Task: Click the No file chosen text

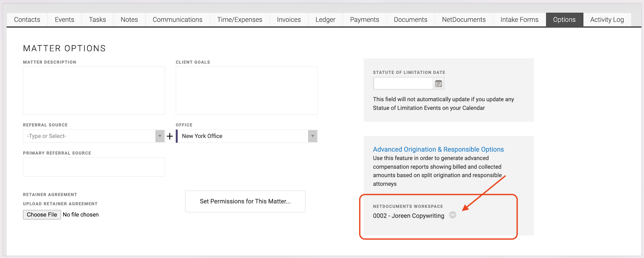Action: point(81,215)
